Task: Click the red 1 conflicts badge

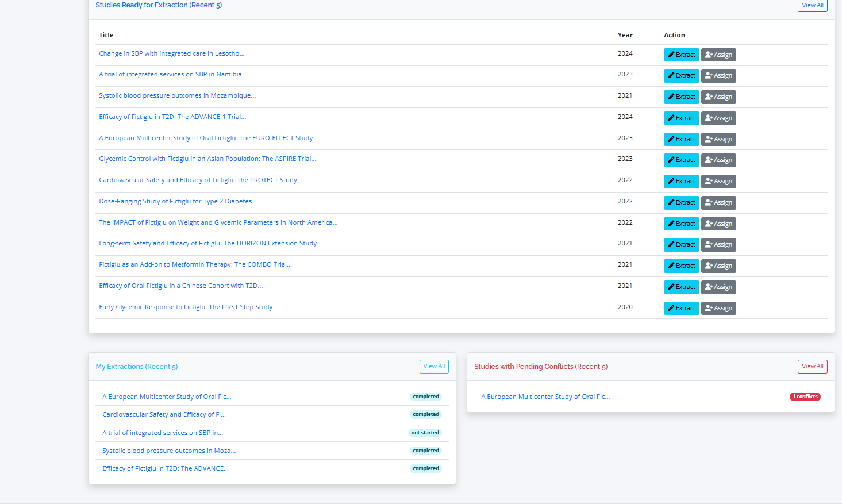Action: (x=805, y=396)
